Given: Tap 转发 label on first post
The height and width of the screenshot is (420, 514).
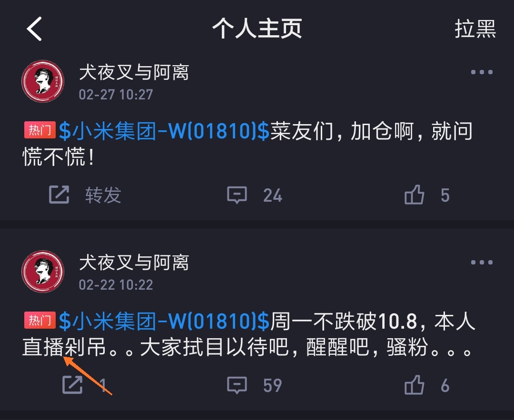Looking at the screenshot, I should (x=103, y=195).
